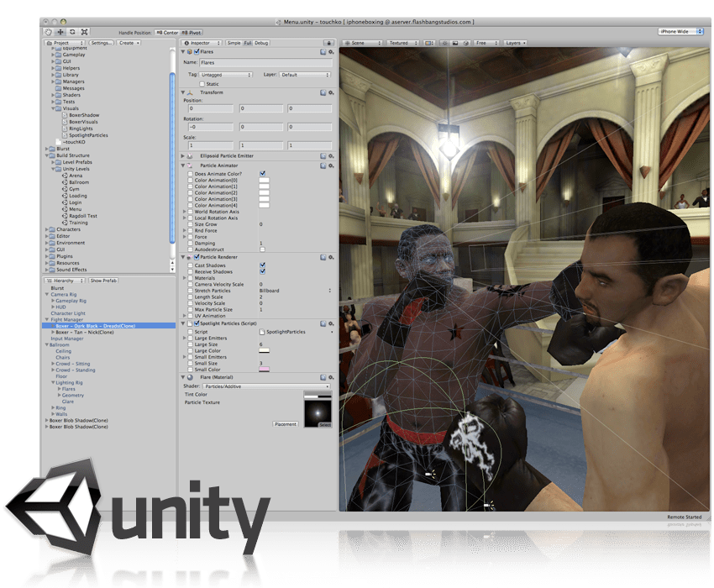
Task: Activate the Scale tool
Action: coord(83,31)
